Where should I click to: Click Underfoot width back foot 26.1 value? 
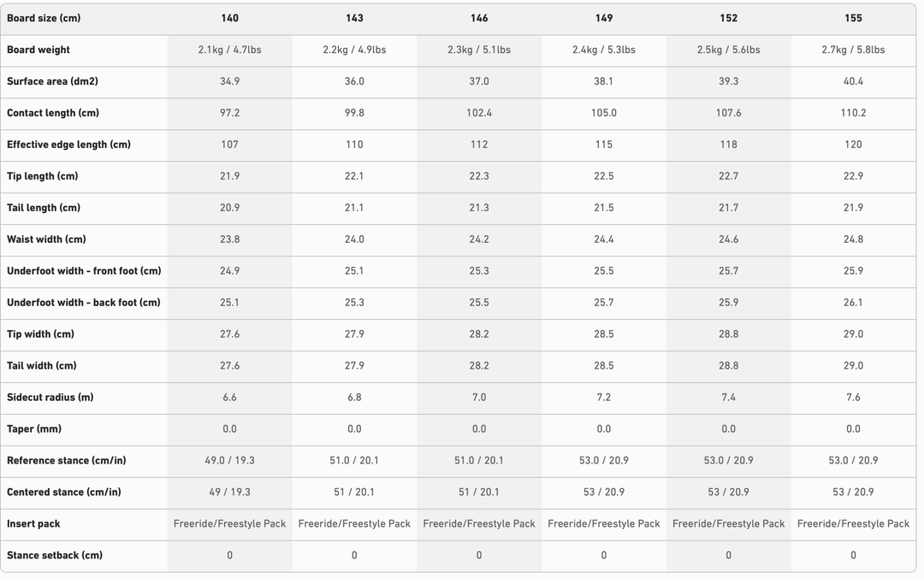[853, 303]
